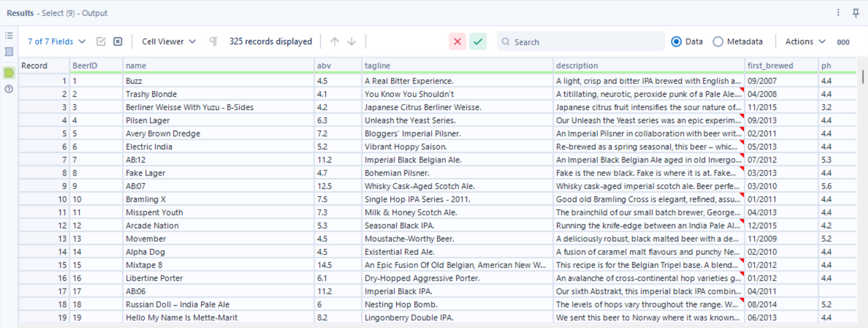Screen dimensions: 868x328
Task: Select tagline 'Existential Red Ale.'
Action: (x=457, y=252)
